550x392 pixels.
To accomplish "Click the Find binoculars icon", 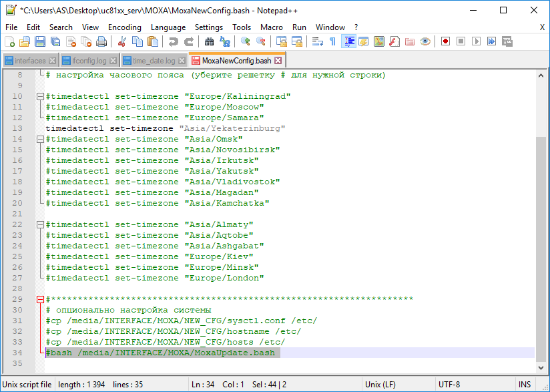I will pos(209,41).
